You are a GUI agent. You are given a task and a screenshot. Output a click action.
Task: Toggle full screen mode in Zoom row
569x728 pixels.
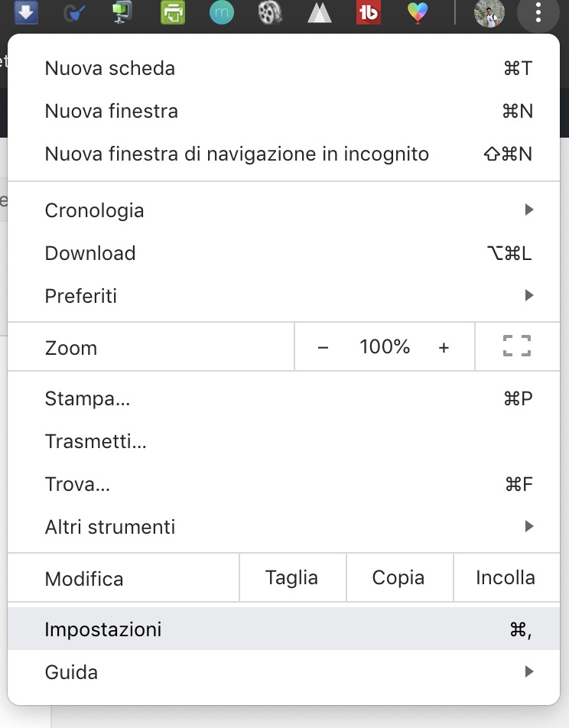[517, 347]
